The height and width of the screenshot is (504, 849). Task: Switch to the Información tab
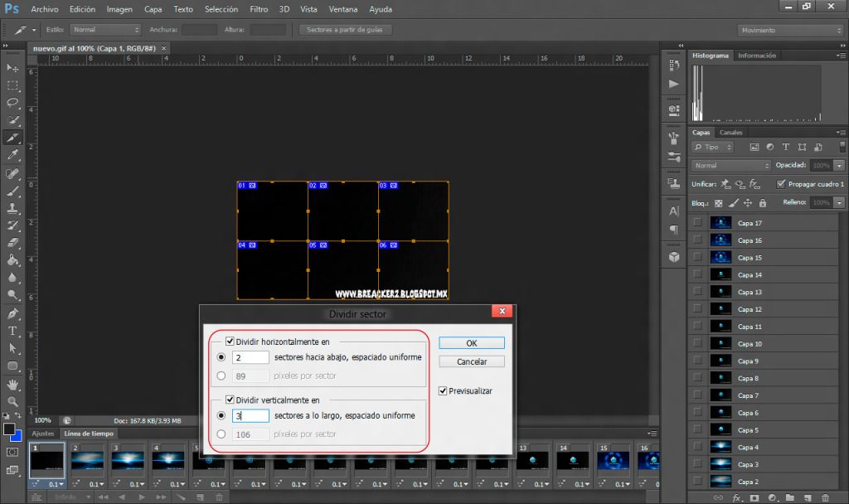[x=756, y=56]
